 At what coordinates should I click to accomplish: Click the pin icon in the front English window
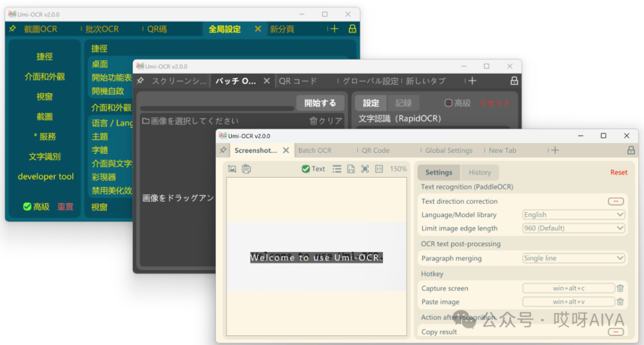[223, 150]
